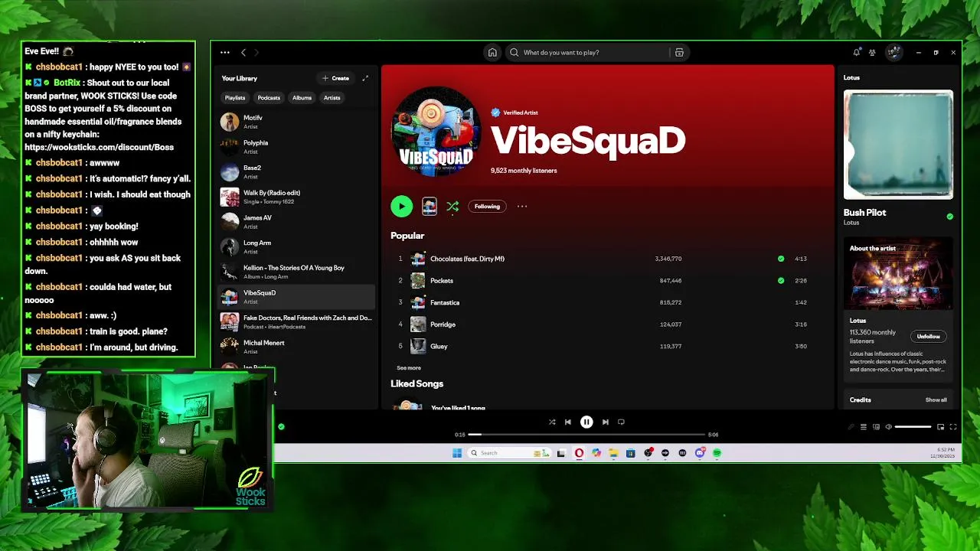980x551 pixels.
Task: Go back with the left arrow
Action: pos(243,53)
